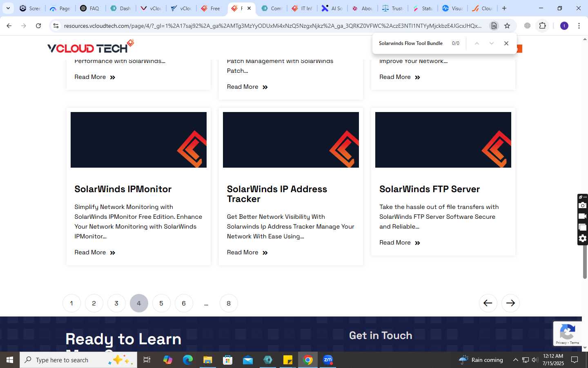The height and width of the screenshot is (368, 588).
Task: Click the SolarWinds IPMonitor card image
Action: [x=138, y=140]
